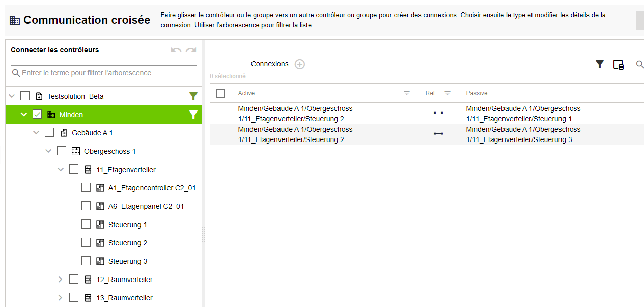Click the Connexions label
Screen dimensions: 644x307
(x=270, y=64)
